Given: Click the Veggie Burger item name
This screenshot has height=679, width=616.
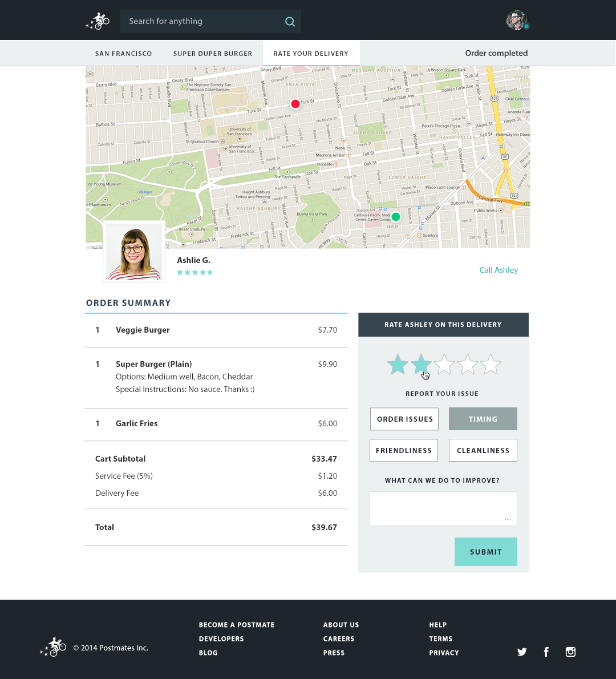Looking at the screenshot, I should [x=143, y=330].
